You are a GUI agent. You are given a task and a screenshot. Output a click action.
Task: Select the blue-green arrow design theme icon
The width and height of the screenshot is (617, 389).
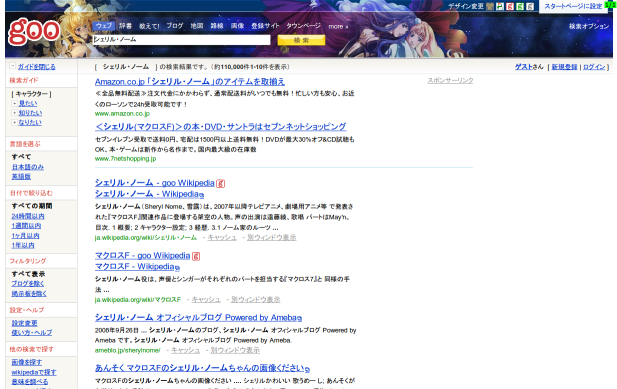click(500, 6)
